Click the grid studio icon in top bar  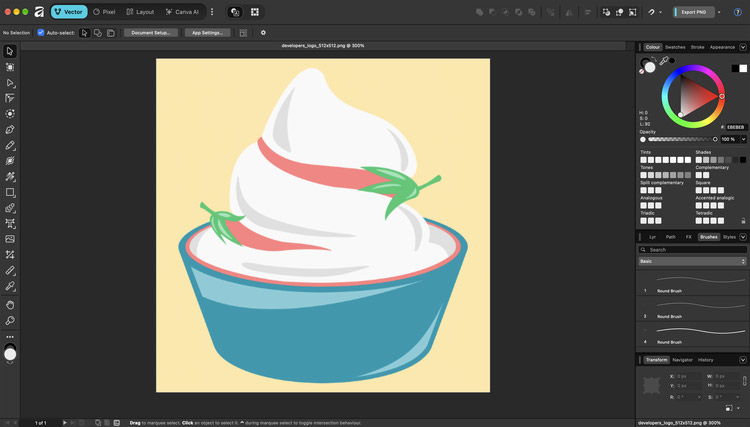[255, 12]
